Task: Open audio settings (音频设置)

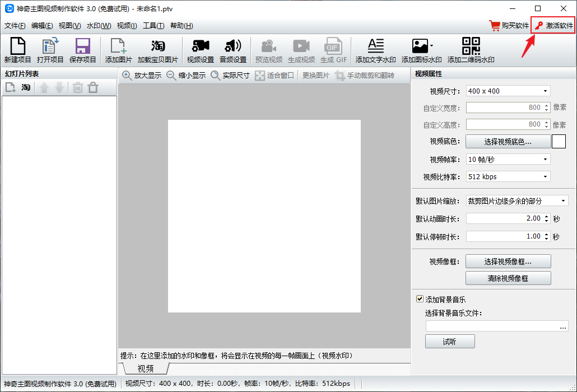Action: [233, 50]
